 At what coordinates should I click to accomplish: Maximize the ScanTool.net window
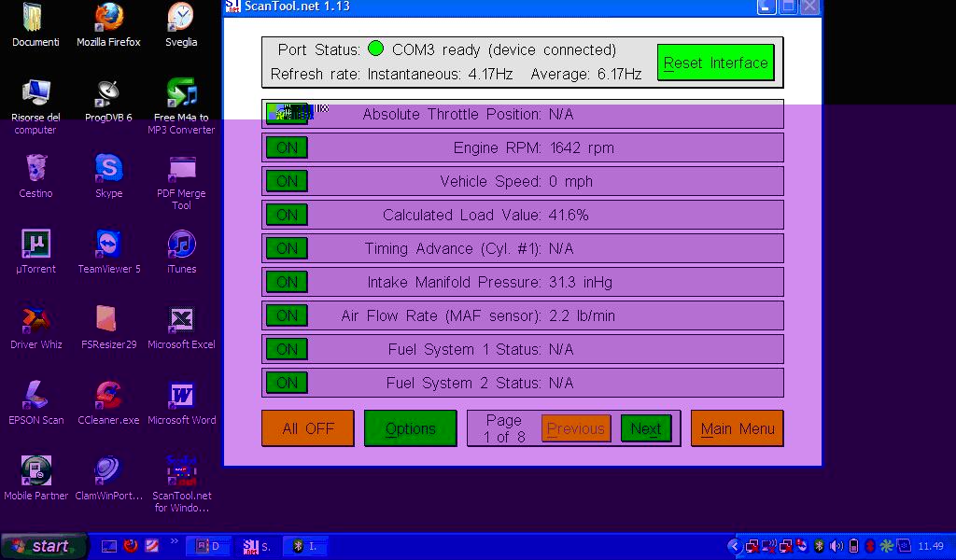click(788, 7)
